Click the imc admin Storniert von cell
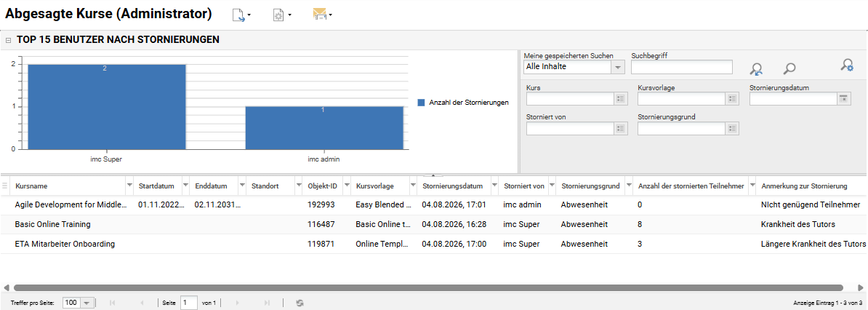This screenshot has width=868, height=310. pos(522,204)
